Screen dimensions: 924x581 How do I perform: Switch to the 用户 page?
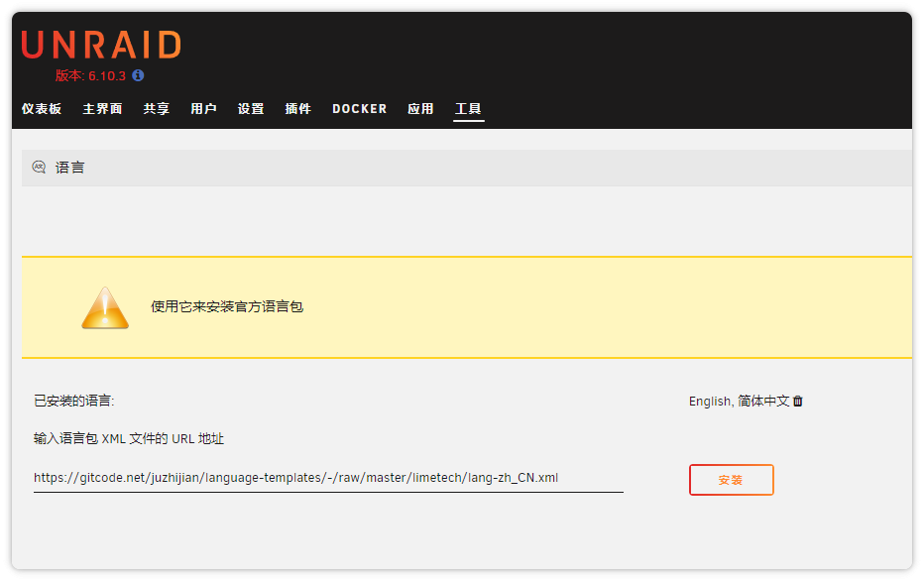[x=203, y=109]
